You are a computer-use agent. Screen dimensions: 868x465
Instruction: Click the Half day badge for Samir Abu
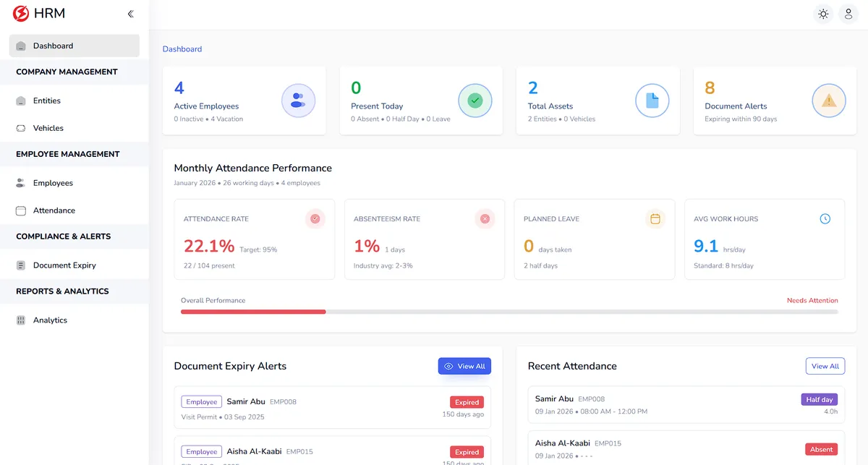(x=820, y=399)
